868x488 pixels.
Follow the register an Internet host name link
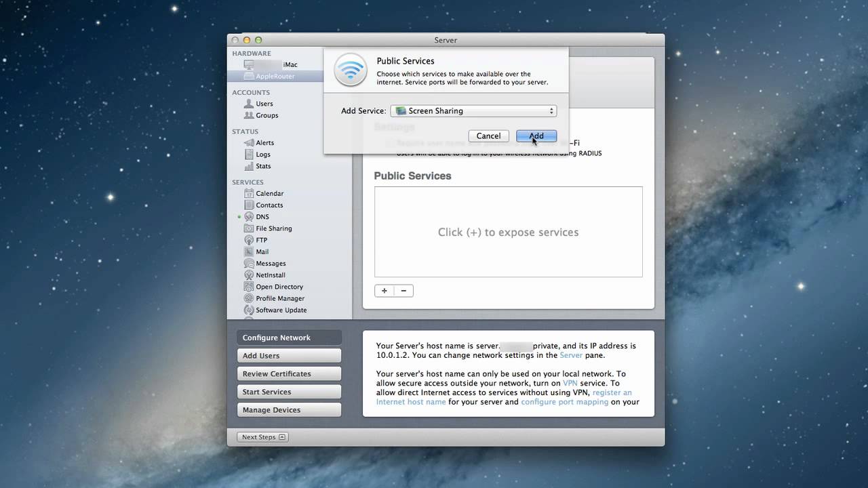click(504, 397)
